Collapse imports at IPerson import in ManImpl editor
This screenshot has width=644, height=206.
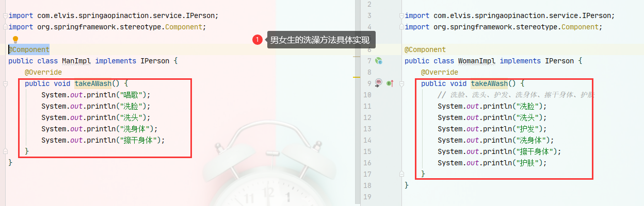pyautogui.click(x=5, y=16)
